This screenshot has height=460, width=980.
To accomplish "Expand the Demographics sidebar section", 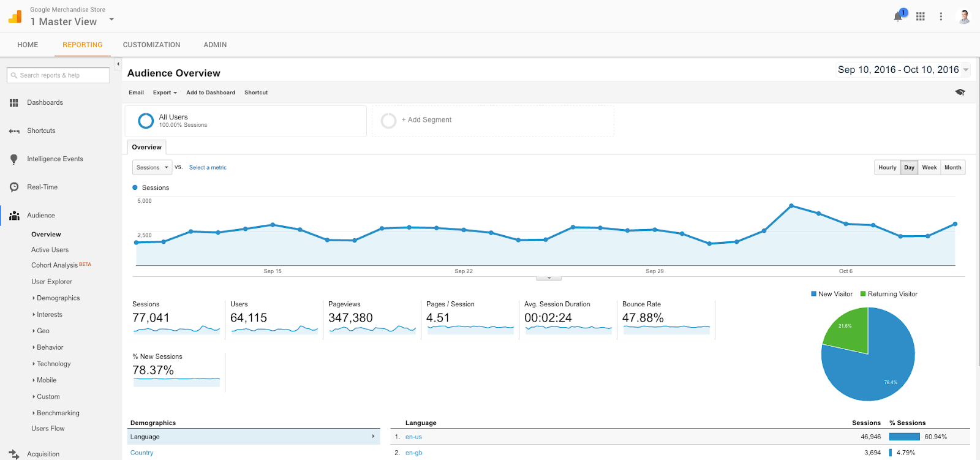I will 58,298.
